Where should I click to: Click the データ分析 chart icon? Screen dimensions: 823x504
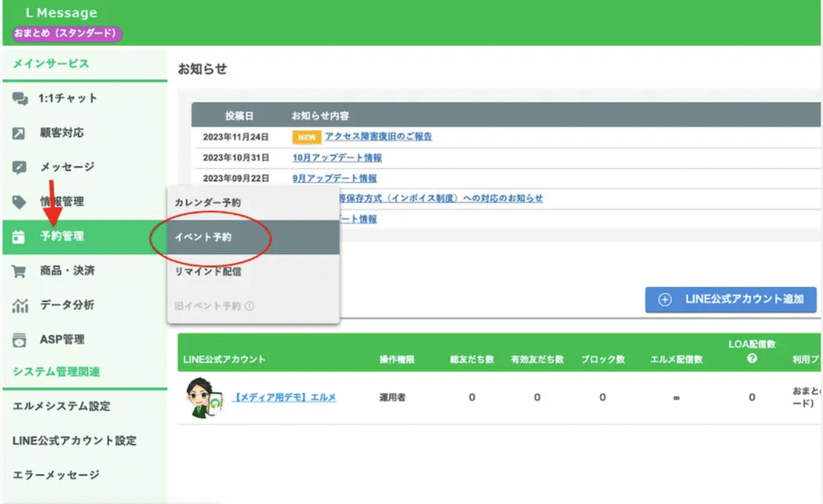click(20, 305)
